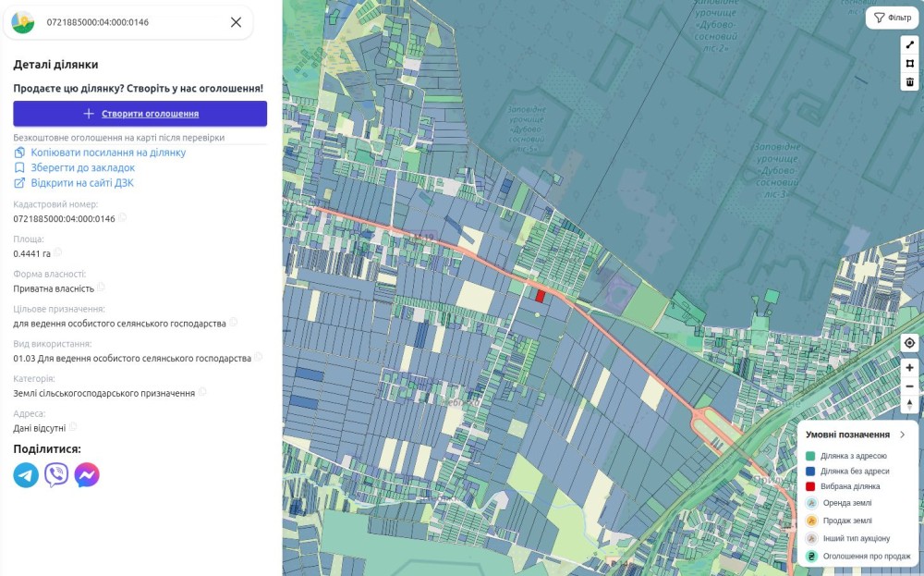Clear the cadastral number search field
The height and width of the screenshot is (576, 924).
point(236,22)
